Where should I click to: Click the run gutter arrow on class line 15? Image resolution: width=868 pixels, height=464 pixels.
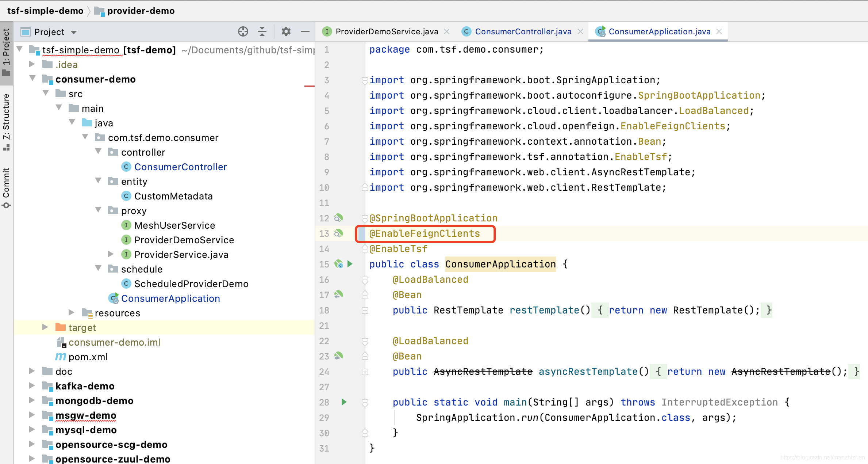pyautogui.click(x=350, y=264)
